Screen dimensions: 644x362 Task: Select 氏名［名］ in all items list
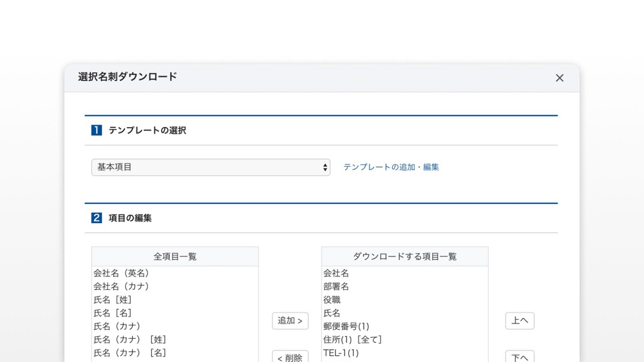pos(175,313)
